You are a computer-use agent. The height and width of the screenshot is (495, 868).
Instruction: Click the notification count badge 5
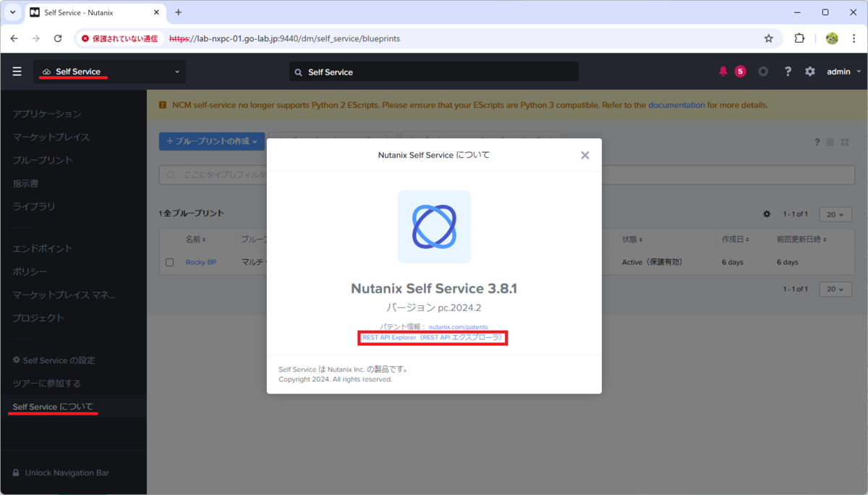pyautogui.click(x=740, y=72)
